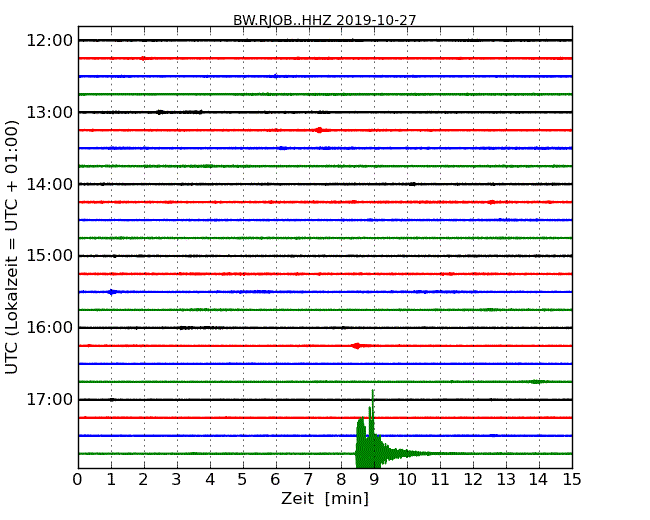
Task: Click the 13:00 time label
Action: pos(50,112)
